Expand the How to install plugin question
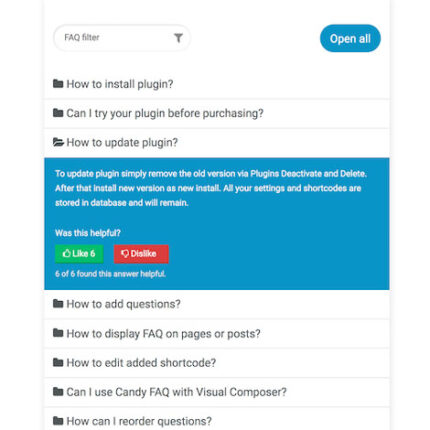Viewport: 430px width, 430px height. click(x=217, y=84)
